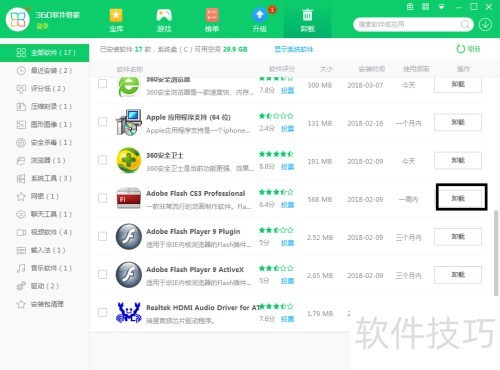
Task: Switch to the 游戏 games tab
Action: tap(164, 20)
